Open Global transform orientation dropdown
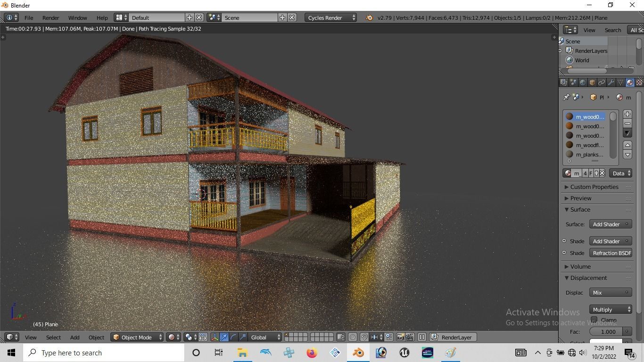Screen dimensions: 644x362 click(x=265, y=337)
